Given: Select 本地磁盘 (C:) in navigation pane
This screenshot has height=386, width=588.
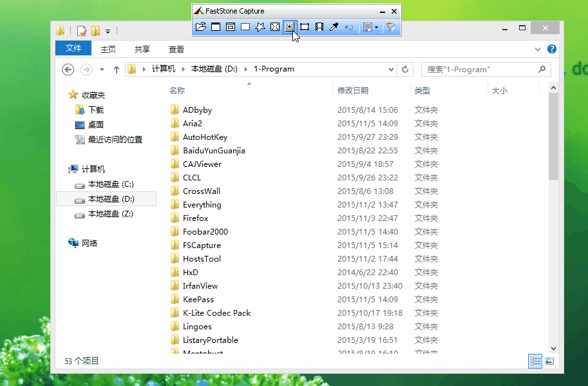Looking at the screenshot, I should pyautogui.click(x=110, y=184).
